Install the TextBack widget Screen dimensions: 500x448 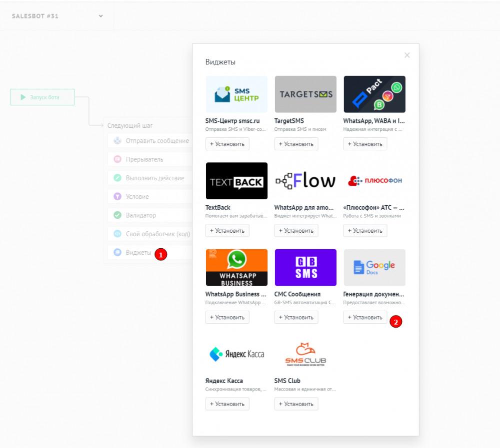(227, 231)
